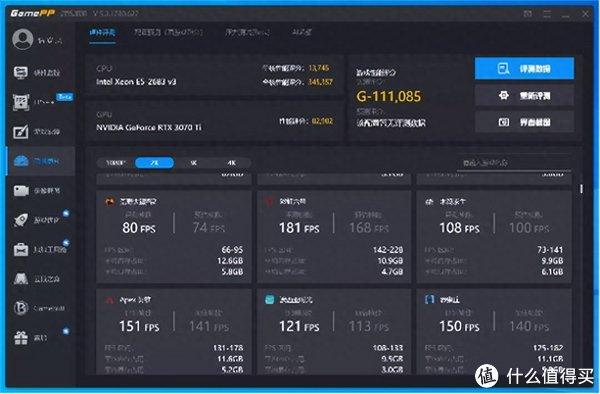Open the user avatar profile icon
This screenshot has width=600, height=394.
(23, 39)
